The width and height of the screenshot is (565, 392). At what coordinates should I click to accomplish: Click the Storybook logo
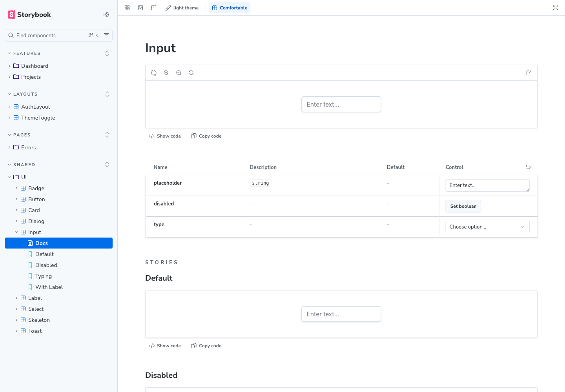coord(29,15)
